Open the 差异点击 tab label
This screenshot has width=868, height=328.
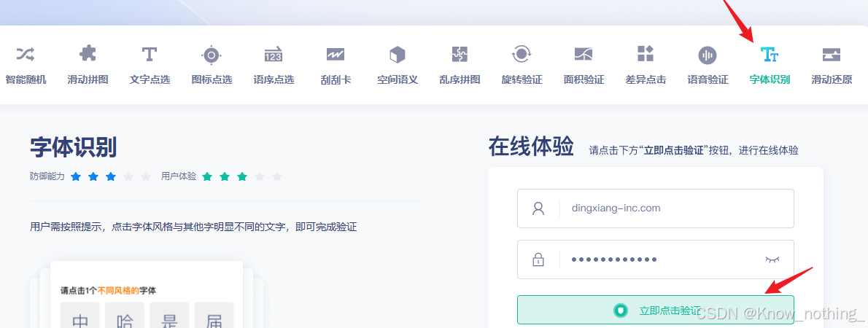click(646, 79)
